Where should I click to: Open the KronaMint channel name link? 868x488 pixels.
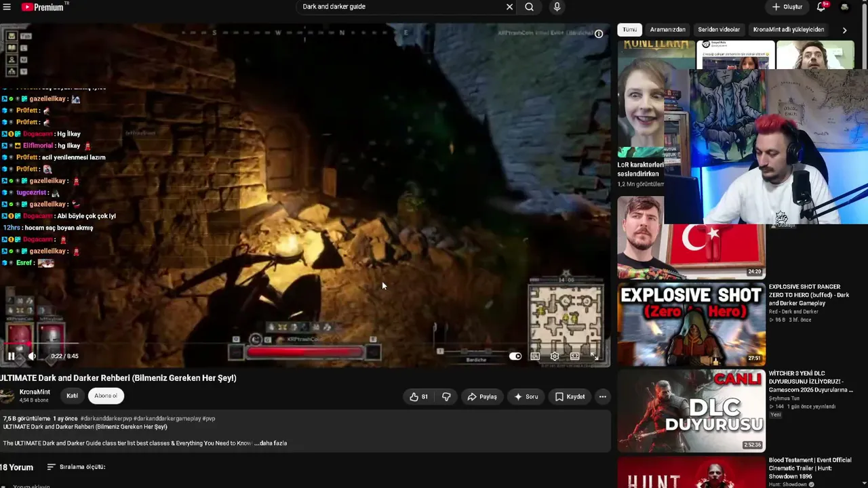(x=35, y=392)
